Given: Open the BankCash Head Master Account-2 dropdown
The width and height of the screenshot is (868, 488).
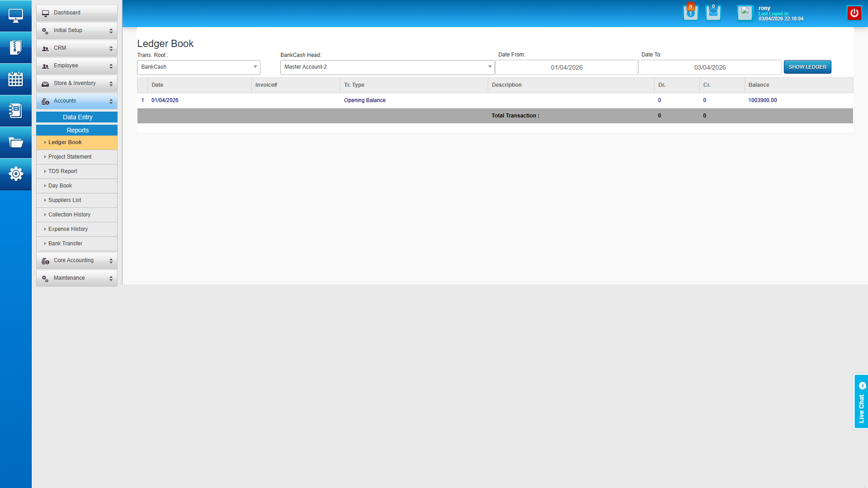Looking at the screenshot, I should click(x=387, y=67).
